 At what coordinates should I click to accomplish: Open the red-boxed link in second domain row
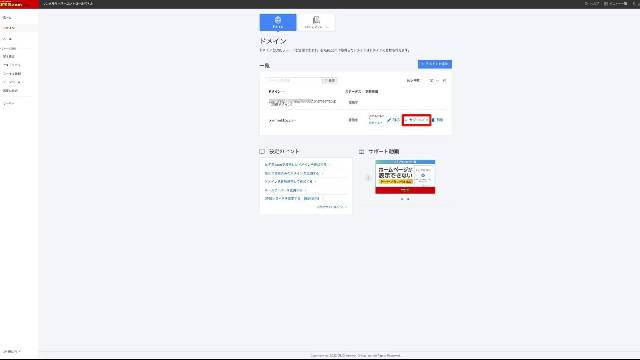(x=416, y=120)
